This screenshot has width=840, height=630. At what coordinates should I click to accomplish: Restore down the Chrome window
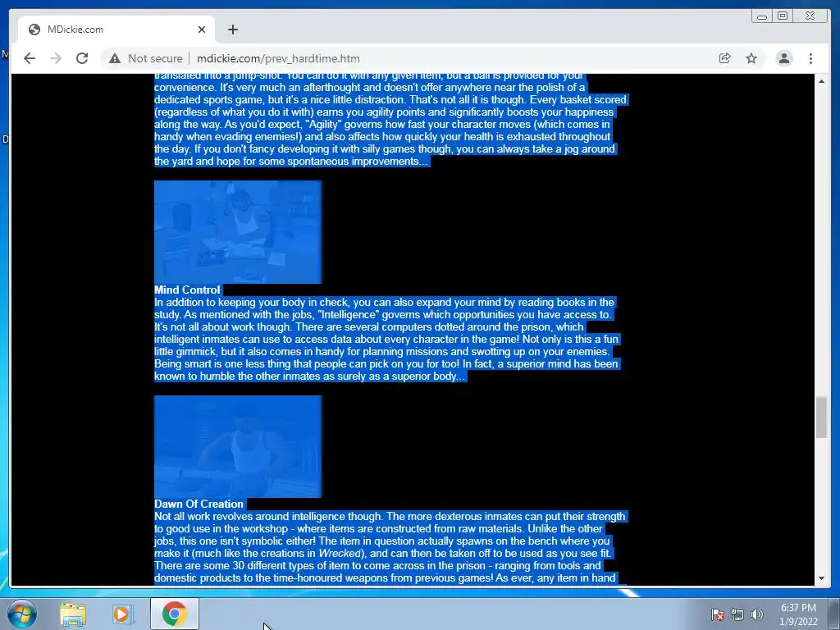pyautogui.click(x=783, y=16)
